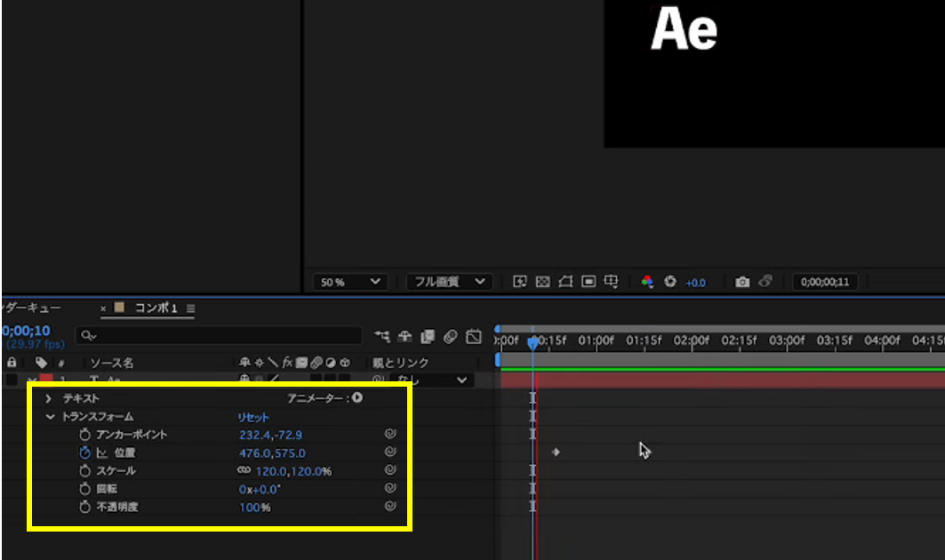Click the Position property pick whip
This screenshot has width=945, height=560.
pyautogui.click(x=389, y=452)
